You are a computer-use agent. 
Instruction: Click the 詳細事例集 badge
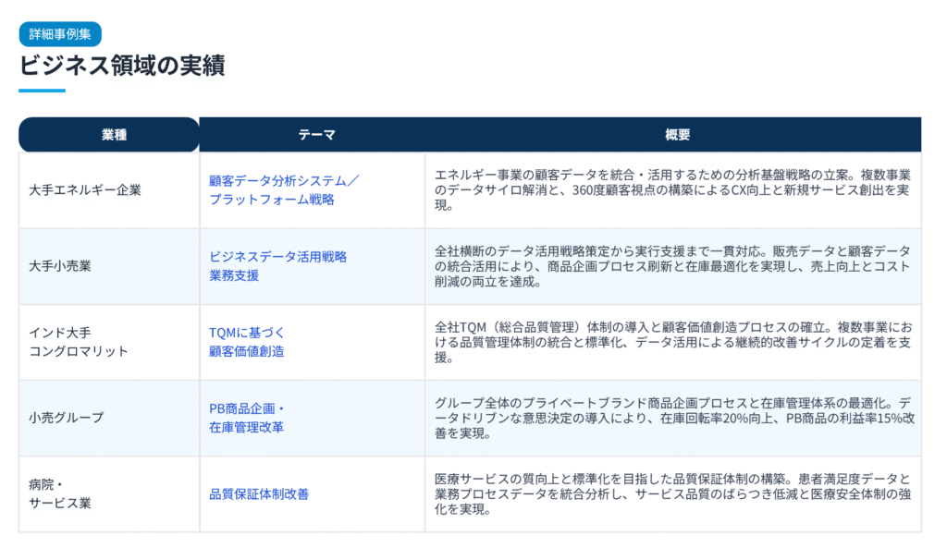point(59,33)
